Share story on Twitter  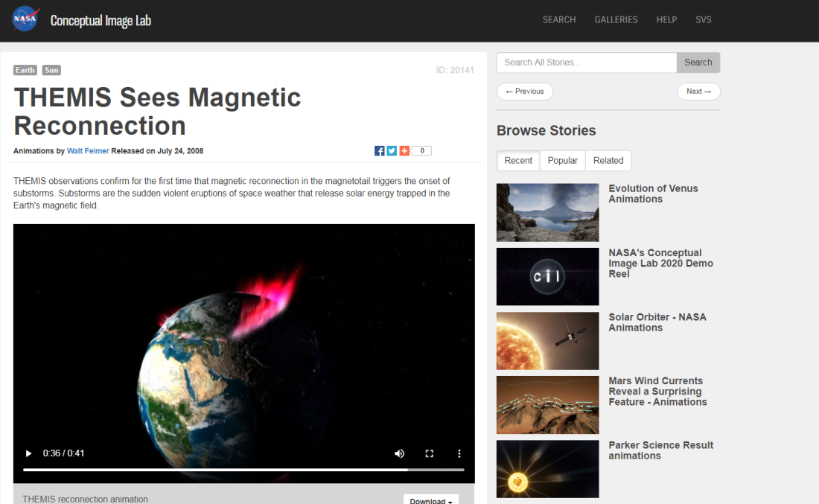pos(392,151)
